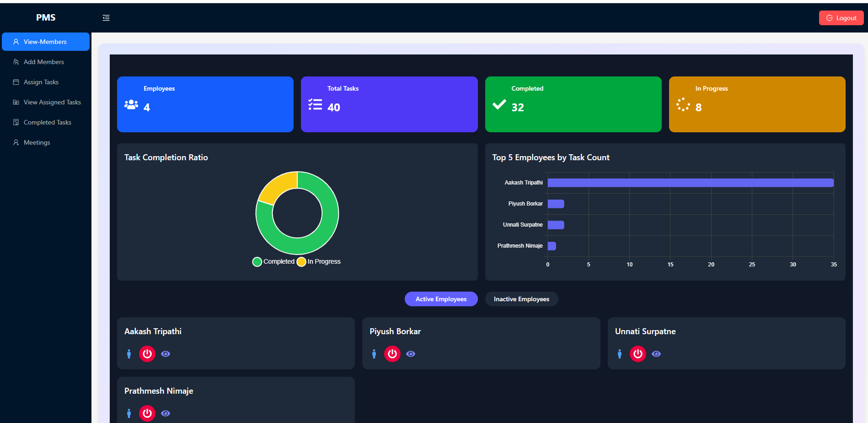Deactivate Aakash Tripathi with the power button
This screenshot has width=868, height=423.
[147, 354]
